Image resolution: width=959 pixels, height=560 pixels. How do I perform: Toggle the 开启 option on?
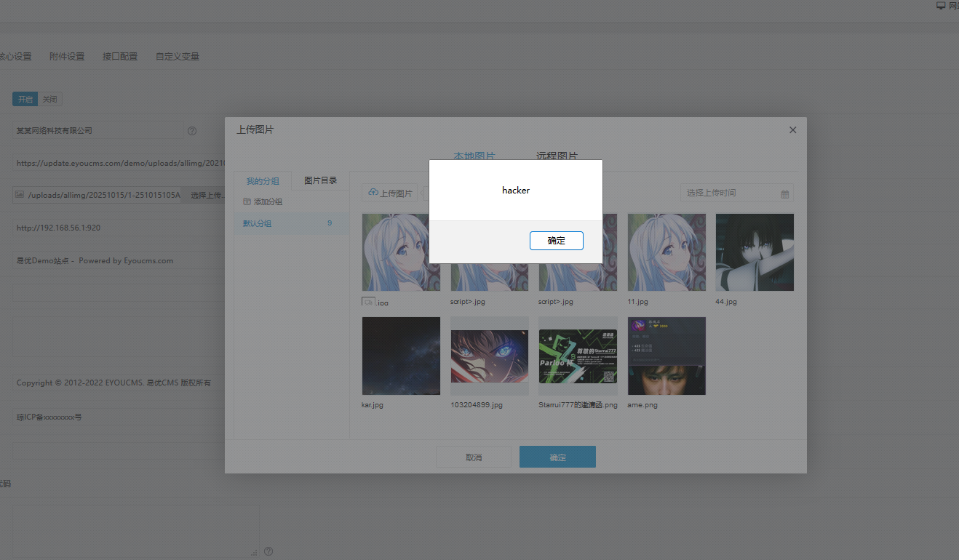[25, 100]
